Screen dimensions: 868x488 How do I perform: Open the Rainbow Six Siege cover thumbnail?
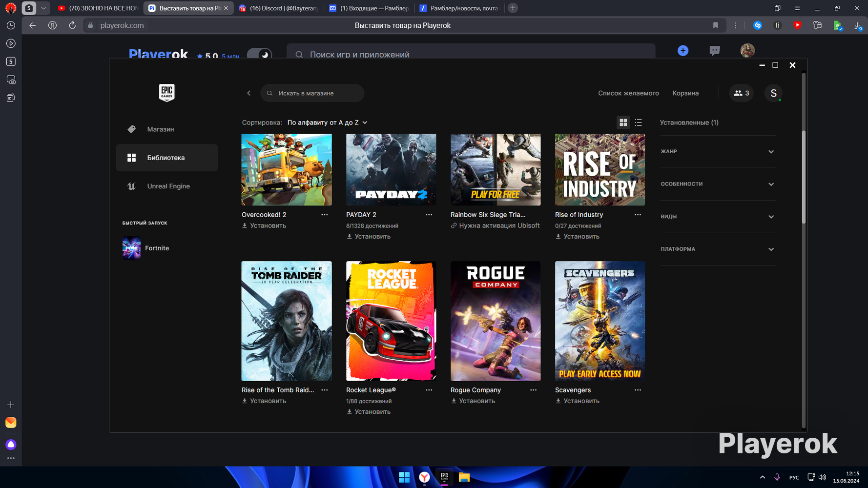(x=496, y=169)
